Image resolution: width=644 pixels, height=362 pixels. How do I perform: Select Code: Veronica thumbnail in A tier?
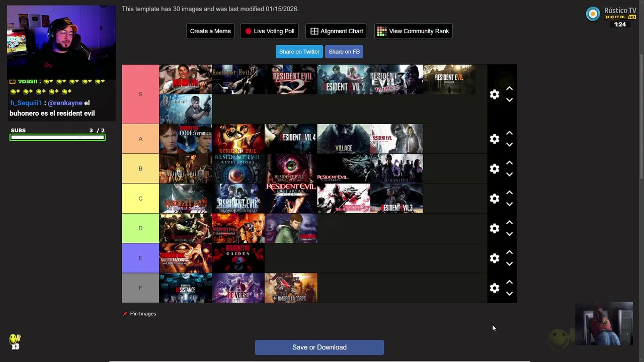coord(186,139)
